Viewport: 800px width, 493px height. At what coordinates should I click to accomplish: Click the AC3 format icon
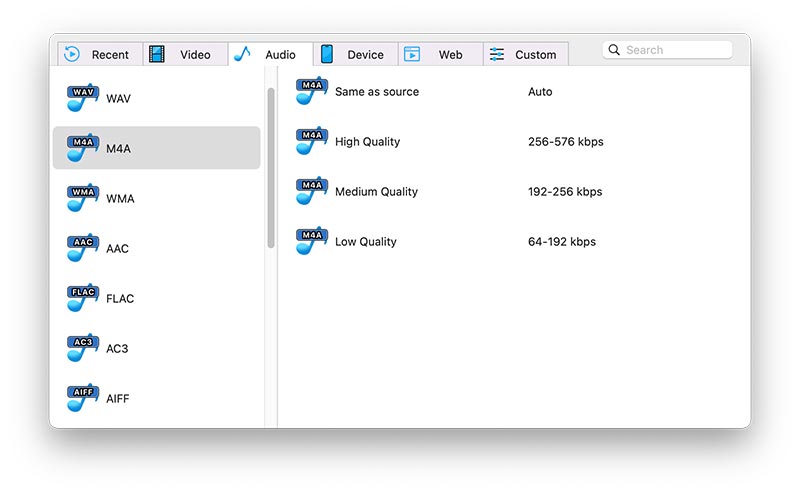click(x=83, y=348)
